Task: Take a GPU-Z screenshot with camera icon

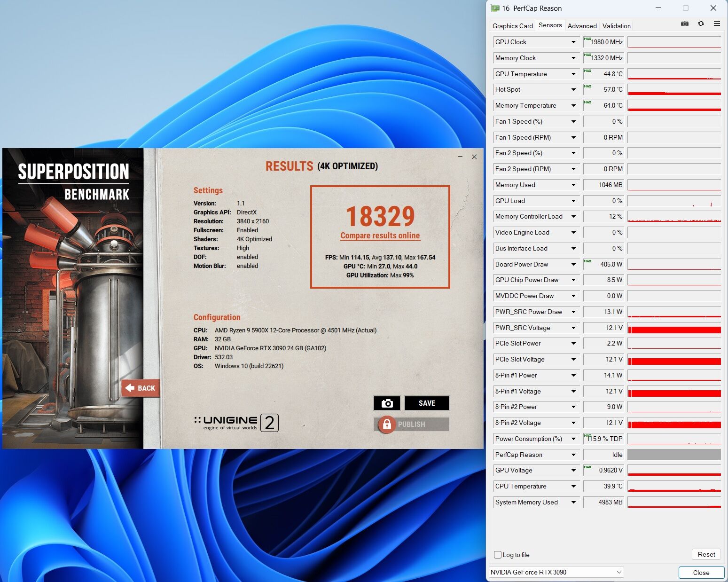Action: coord(685,24)
